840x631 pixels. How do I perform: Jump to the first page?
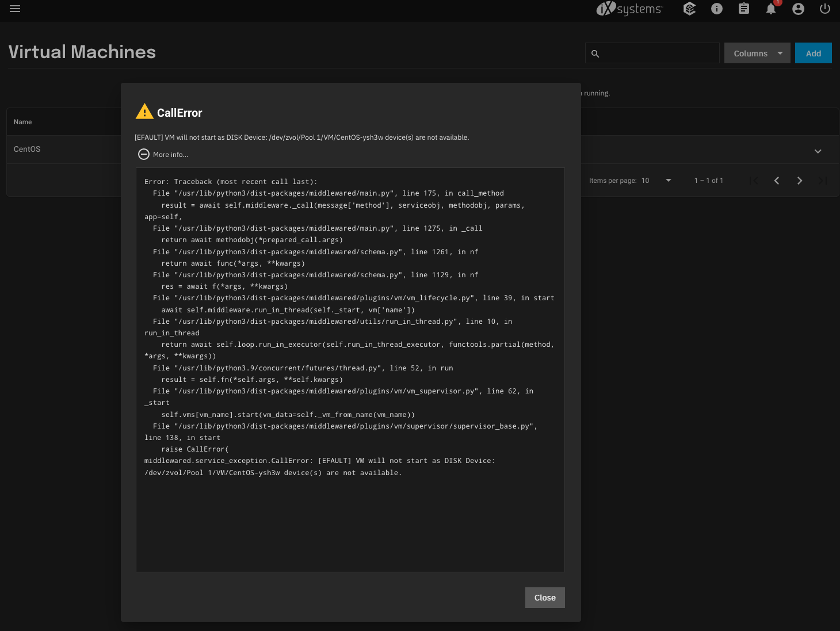point(754,181)
